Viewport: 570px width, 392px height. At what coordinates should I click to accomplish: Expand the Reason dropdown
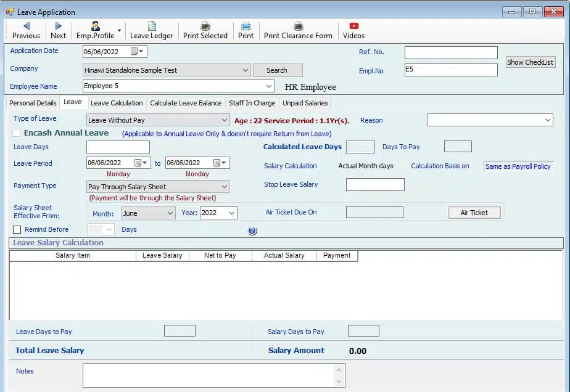547,120
